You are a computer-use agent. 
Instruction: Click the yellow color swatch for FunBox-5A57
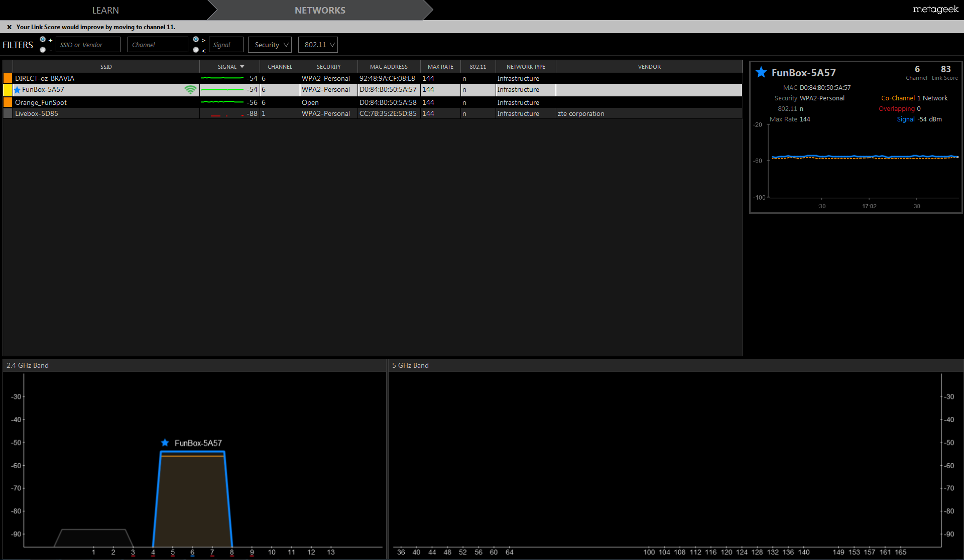(8, 90)
